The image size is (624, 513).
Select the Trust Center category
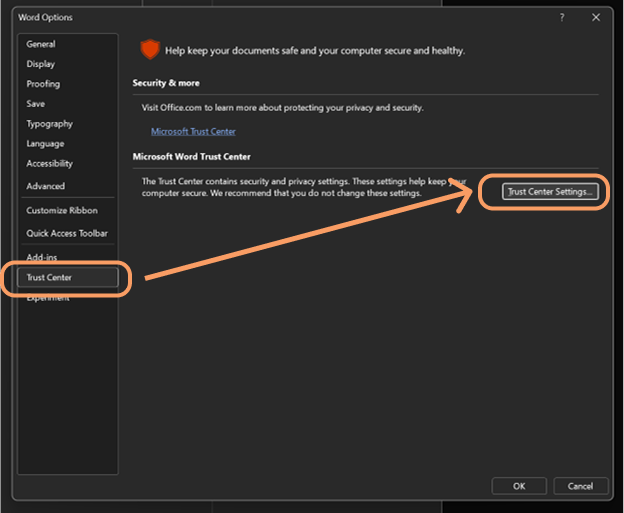(x=68, y=277)
